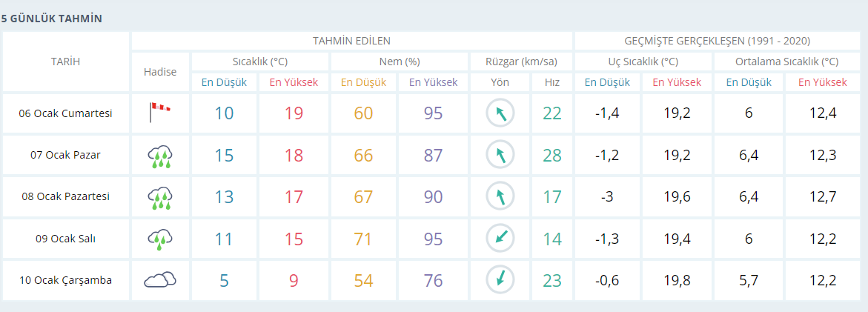Click the wind direction compass for 06 Ocak Cumartesi
The height and width of the screenshot is (312, 868).
pyautogui.click(x=500, y=113)
